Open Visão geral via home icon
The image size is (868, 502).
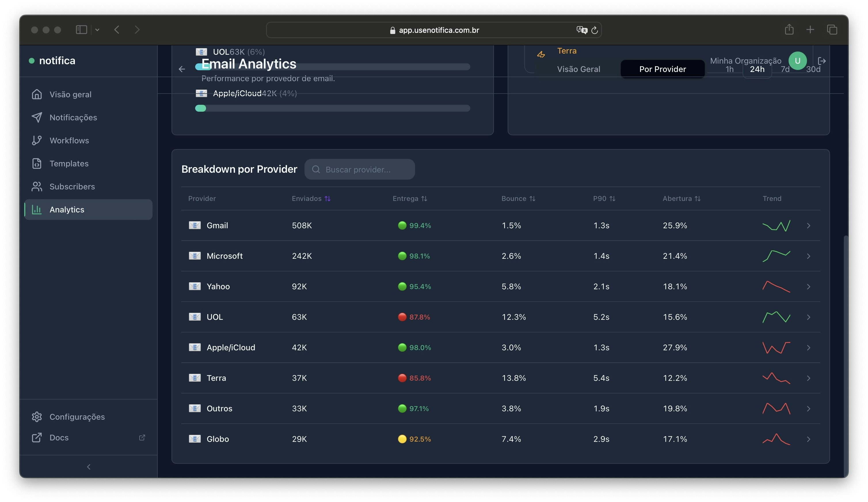(x=37, y=94)
